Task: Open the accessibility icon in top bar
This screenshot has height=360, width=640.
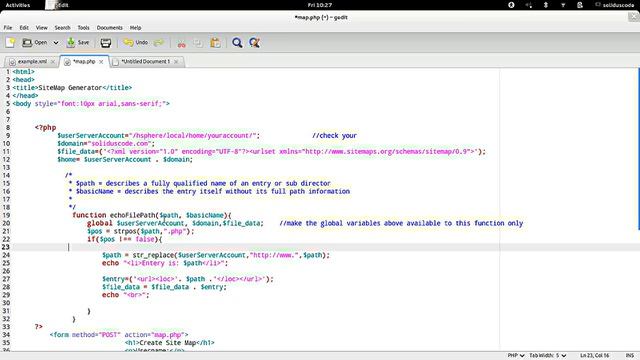Action: click(x=511, y=5)
